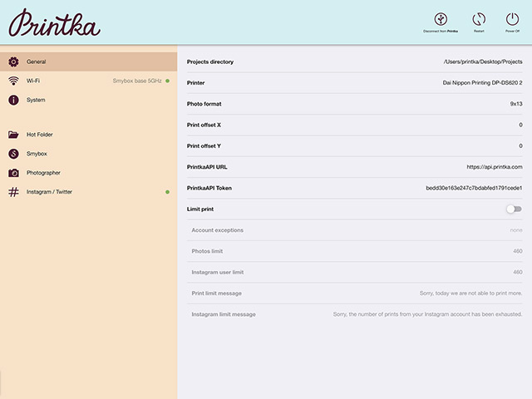Click the Photographer camera icon
This screenshot has height=399, width=532.
[x=13, y=173]
